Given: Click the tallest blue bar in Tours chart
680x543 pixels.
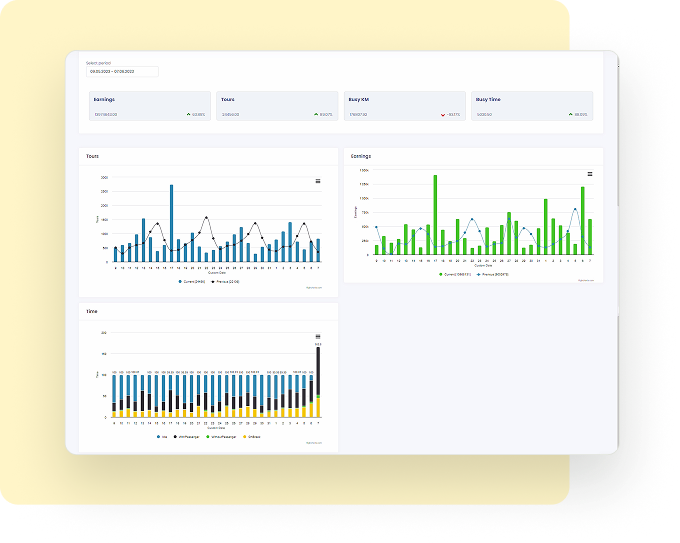Looking at the screenshot, I should (171, 223).
